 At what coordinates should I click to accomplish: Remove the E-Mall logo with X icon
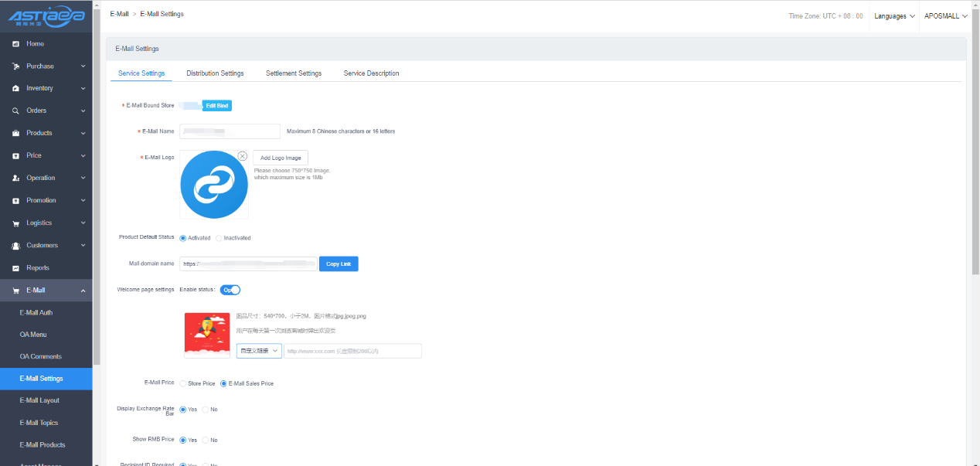pos(242,156)
